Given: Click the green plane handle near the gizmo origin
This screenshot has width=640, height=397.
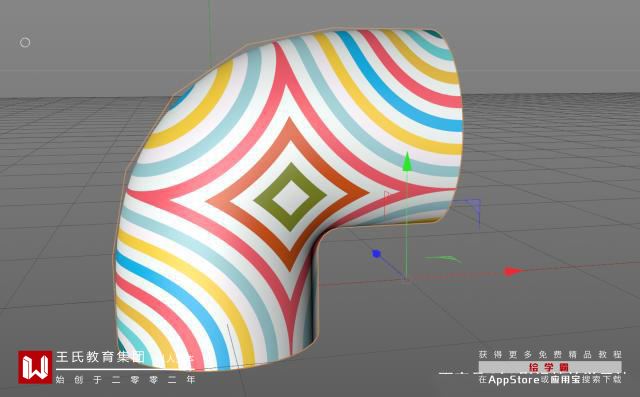Looking at the screenshot, I should (443, 259).
